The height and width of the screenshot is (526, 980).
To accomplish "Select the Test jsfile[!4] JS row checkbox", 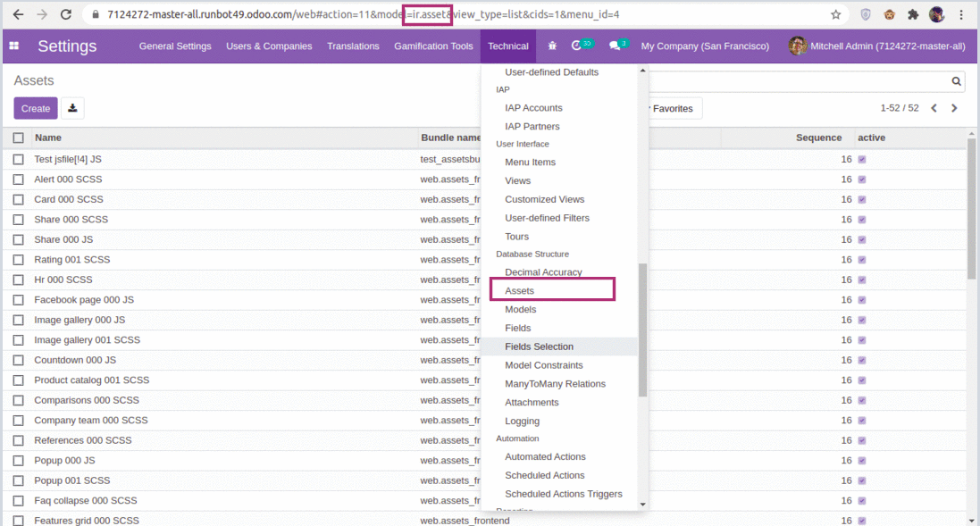I will coord(19,159).
